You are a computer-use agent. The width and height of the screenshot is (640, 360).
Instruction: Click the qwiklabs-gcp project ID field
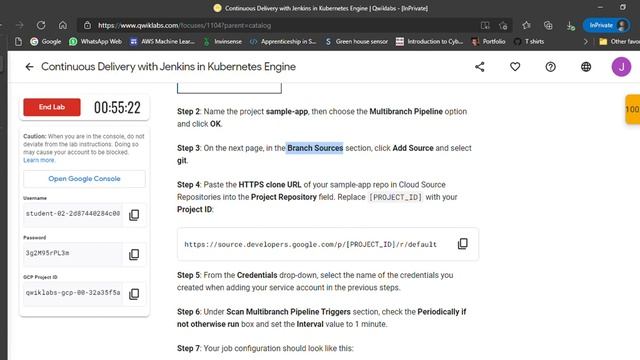click(x=73, y=293)
